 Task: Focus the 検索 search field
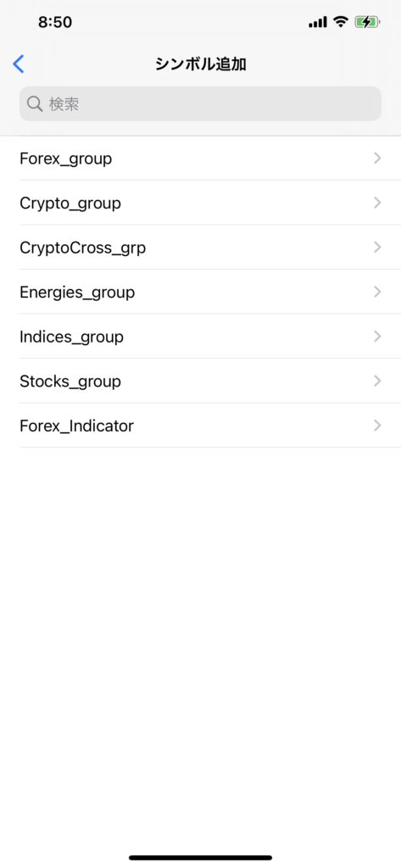pos(200,103)
